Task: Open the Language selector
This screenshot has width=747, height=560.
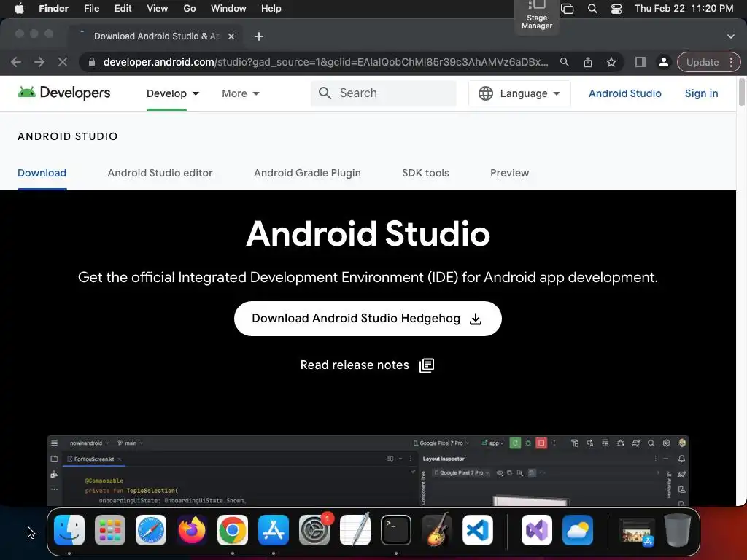Action: point(519,93)
